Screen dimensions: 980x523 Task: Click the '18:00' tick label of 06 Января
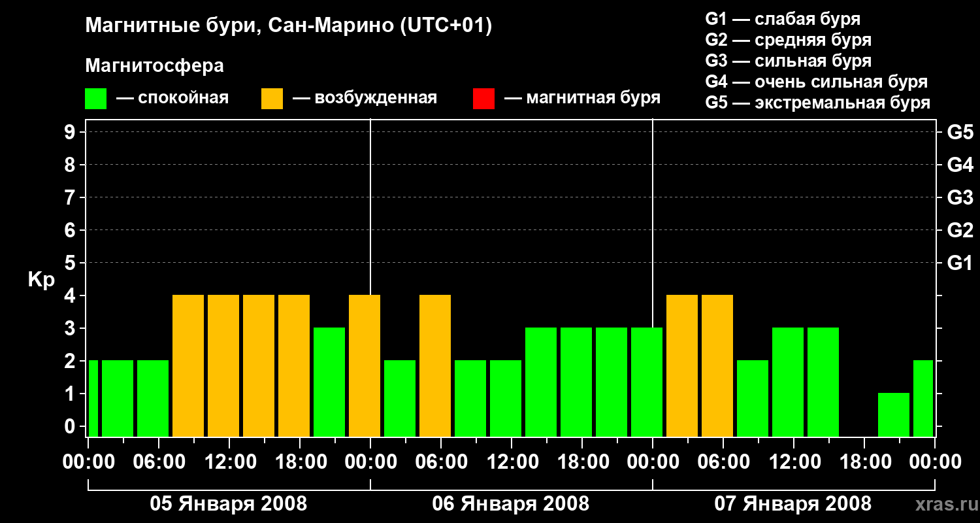(x=582, y=462)
